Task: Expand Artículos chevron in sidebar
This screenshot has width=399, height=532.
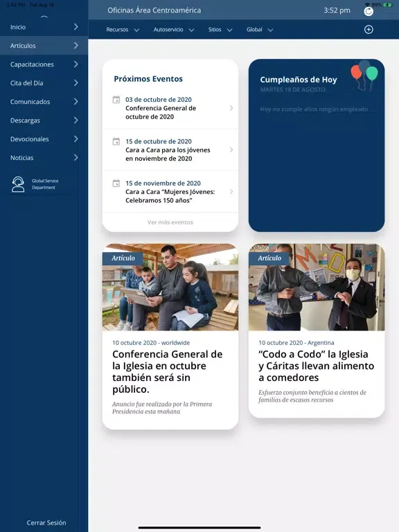Action: (x=76, y=46)
